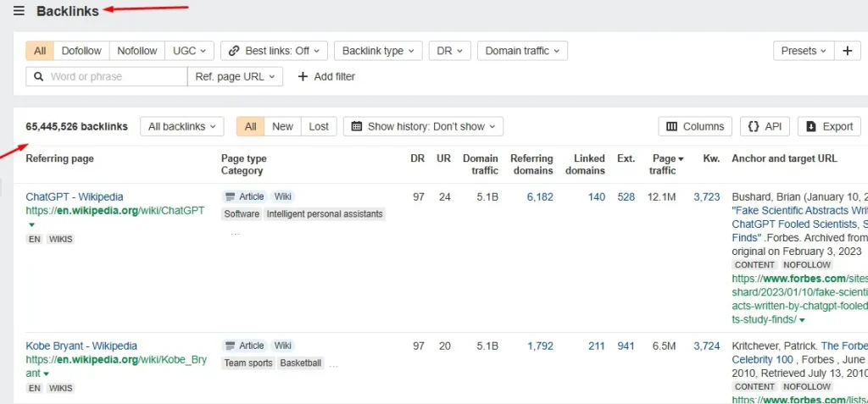Image resolution: width=868 pixels, height=404 pixels.
Task: Click the 65,445,526 backlinks count
Action: (x=77, y=126)
